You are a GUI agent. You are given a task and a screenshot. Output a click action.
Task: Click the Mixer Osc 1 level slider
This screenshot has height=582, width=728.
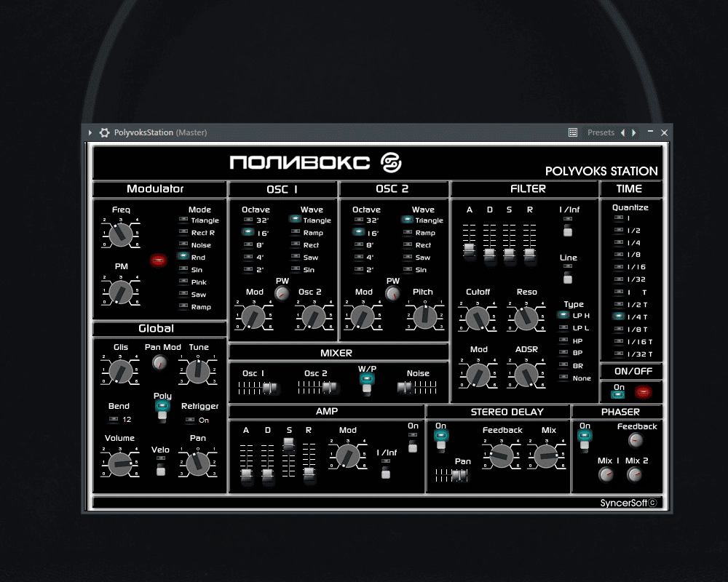[x=269, y=388]
